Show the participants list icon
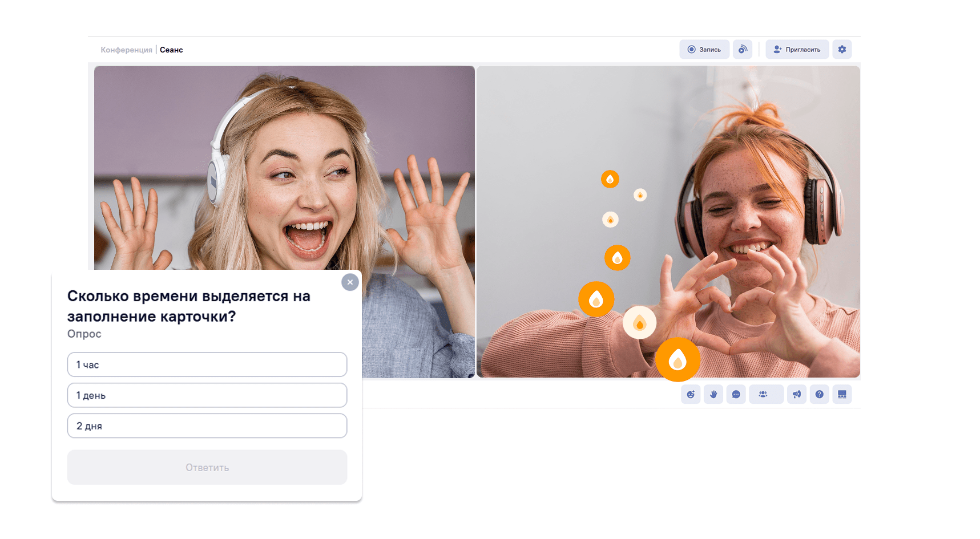Viewport: 980px width, 539px height. (766, 394)
